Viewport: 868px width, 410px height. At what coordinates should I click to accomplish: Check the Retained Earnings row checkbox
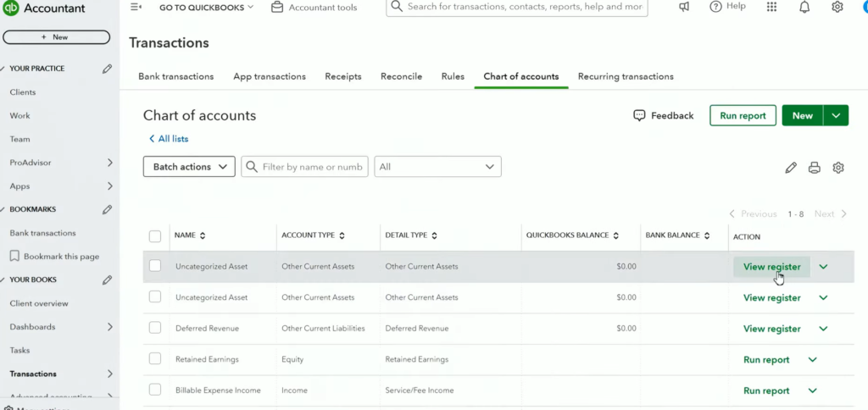155,359
